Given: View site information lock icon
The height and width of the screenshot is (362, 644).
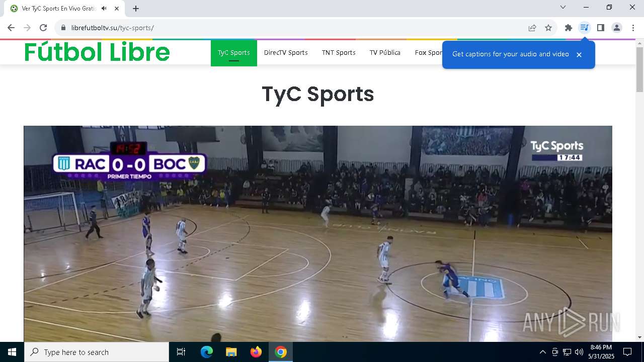Looking at the screenshot, I should pyautogui.click(x=63, y=28).
